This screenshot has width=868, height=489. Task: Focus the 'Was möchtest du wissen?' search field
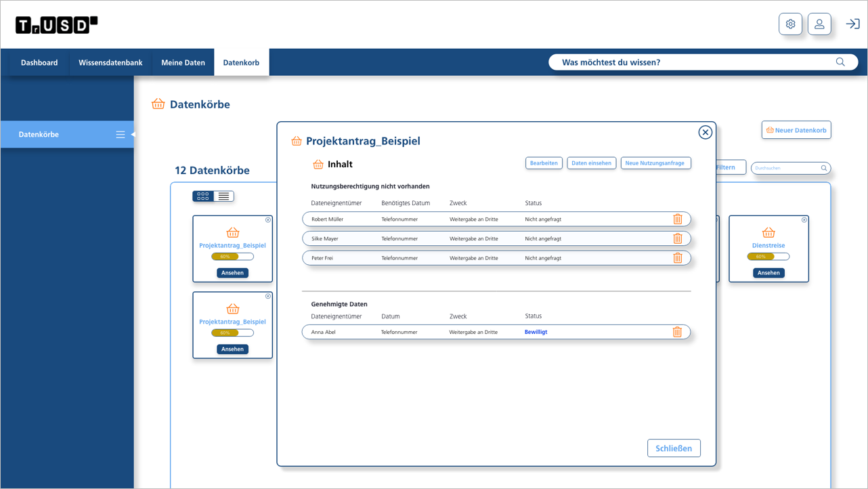pos(703,62)
